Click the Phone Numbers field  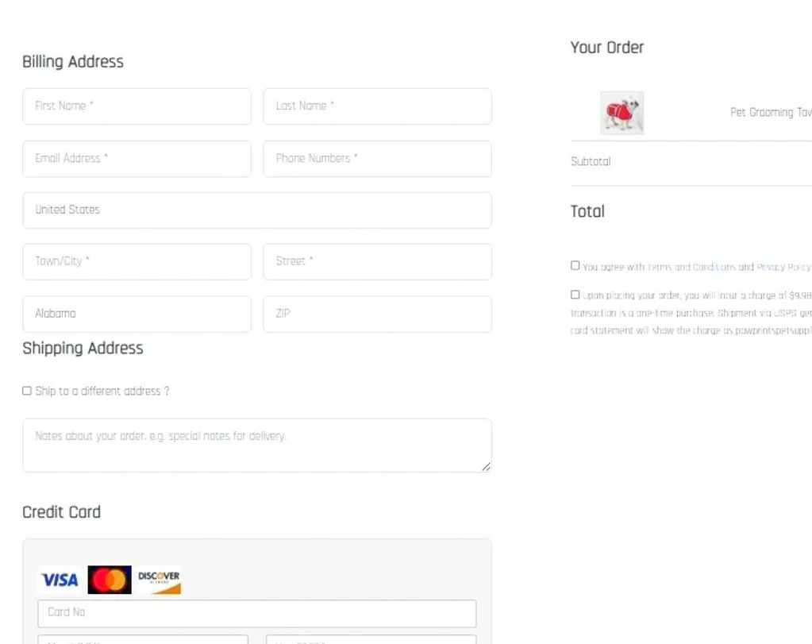377,159
